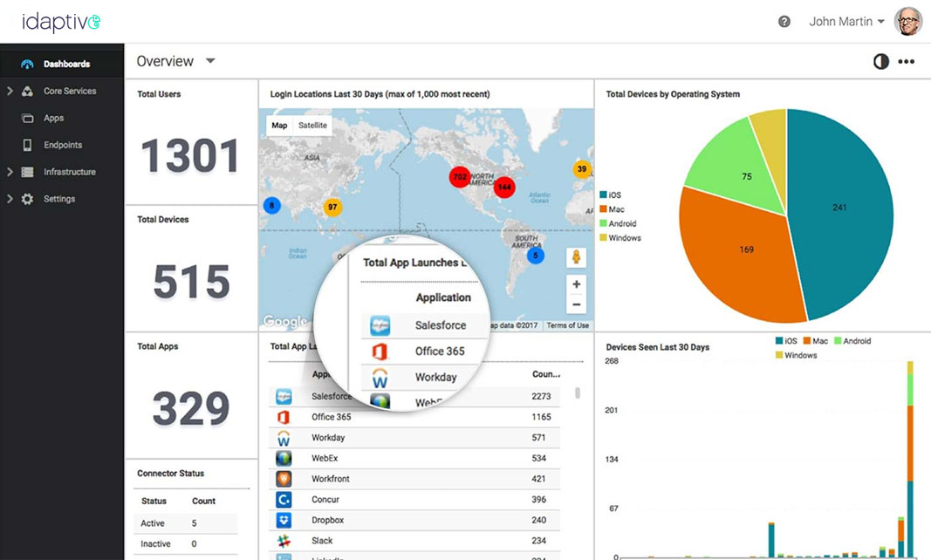Open the Overview dashboard dropdown
The width and height of the screenshot is (931, 560).
[x=210, y=61]
